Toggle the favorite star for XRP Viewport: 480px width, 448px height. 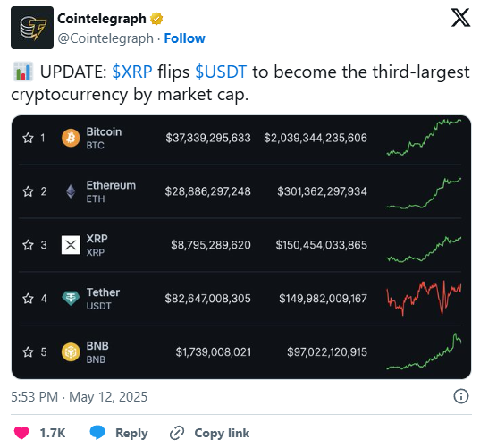point(28,245)
